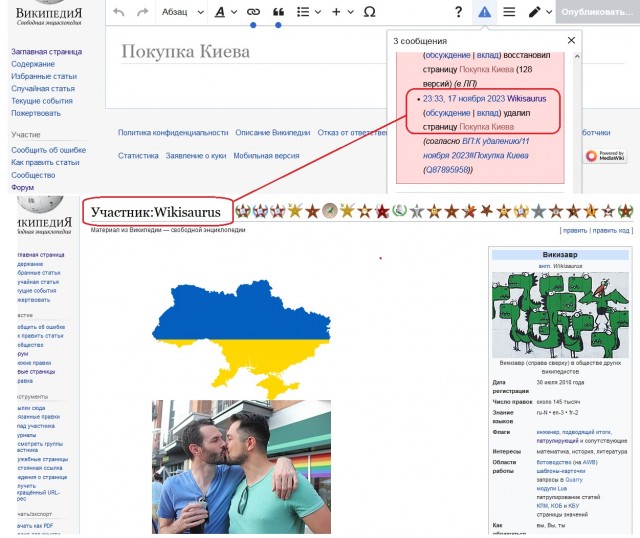Click the Powered by MediaWiki badge
This screenshot has height=538, width=640.
[x=605, y=156]
